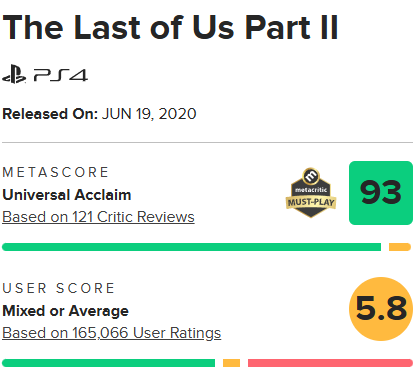The image size is (420, 374).
Task: Click the PlayStation logo icon
Action: (14, 74)
